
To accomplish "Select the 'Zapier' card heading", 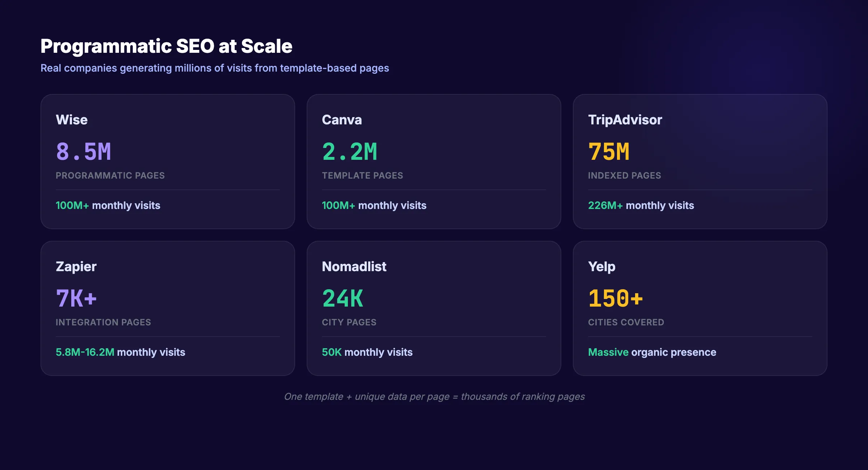I will pyautogui.click(x=76, y=267).
